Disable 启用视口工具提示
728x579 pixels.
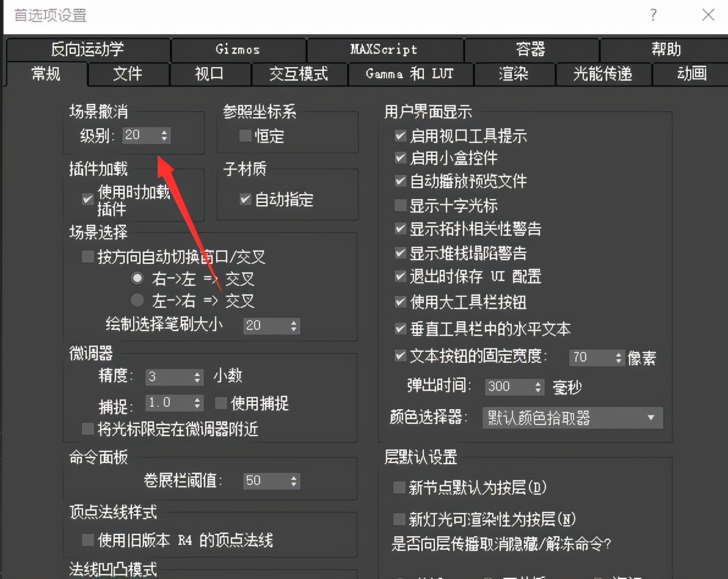[x=399, y=136]
